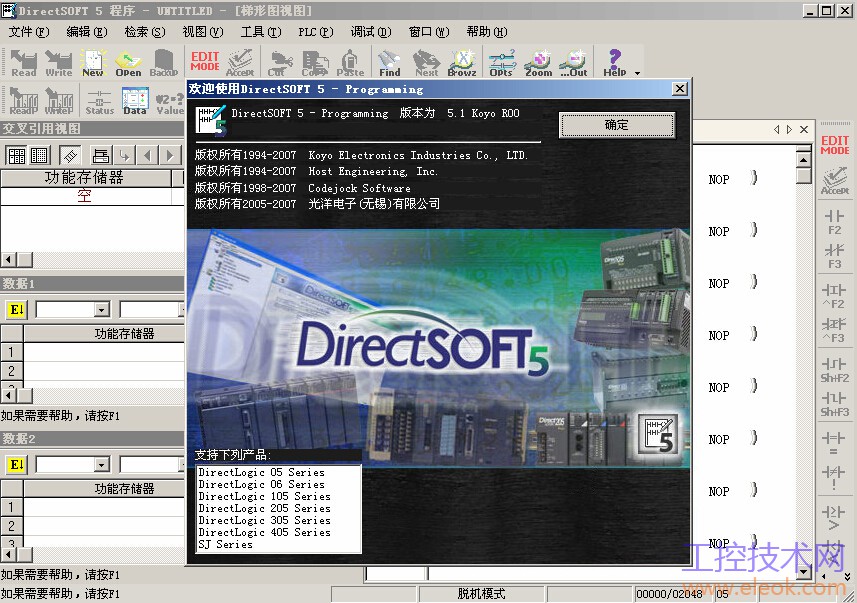This screenshot has height=603, width=857.
Task: Click the ReadP icon in second toolbar
Action: coord(24,100)
